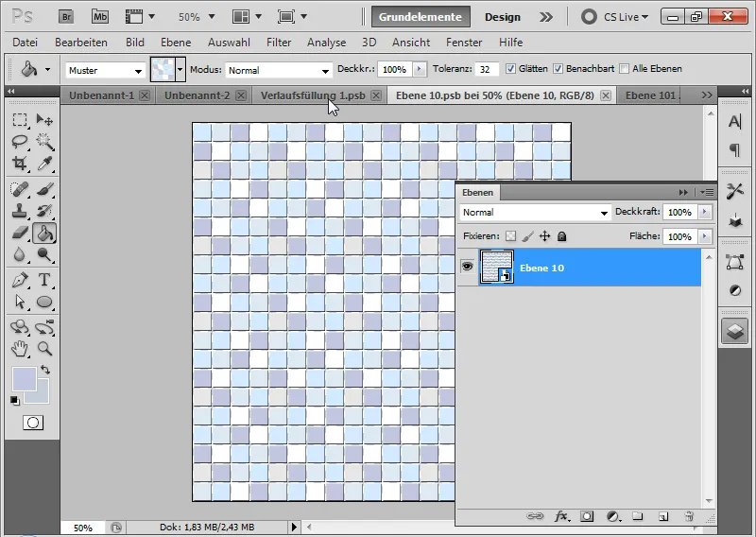Select the Zoom tool

click(x=44, y=348)
